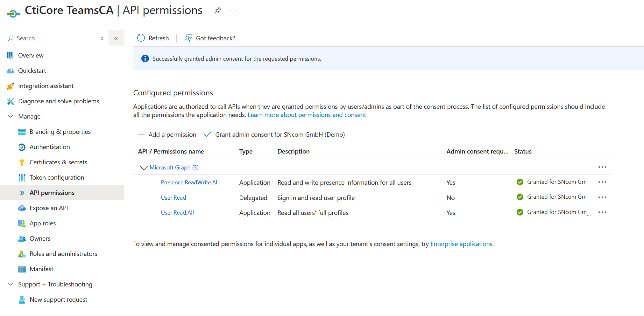The height and width of the screenshot is (316, 644).
Task: Open Learn more about permissions and consent link
Action: (307, 115)
